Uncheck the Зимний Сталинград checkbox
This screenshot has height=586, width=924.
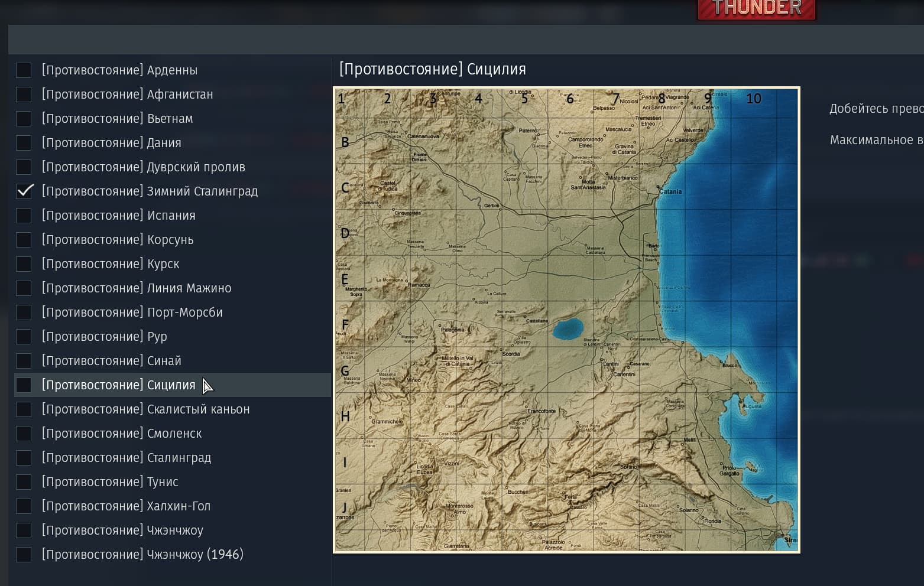point(24,191)
